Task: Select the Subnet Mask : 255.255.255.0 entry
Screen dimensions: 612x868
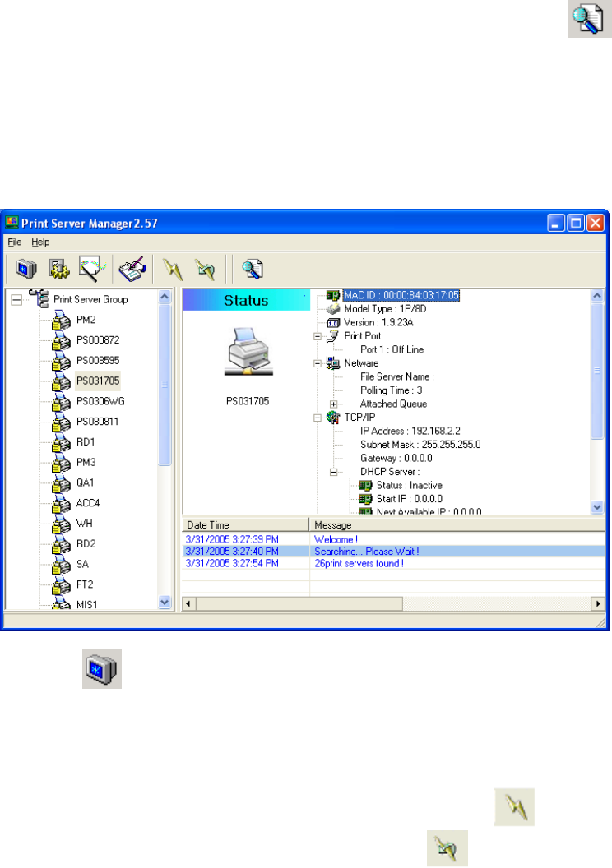Action: coord(420,445)
